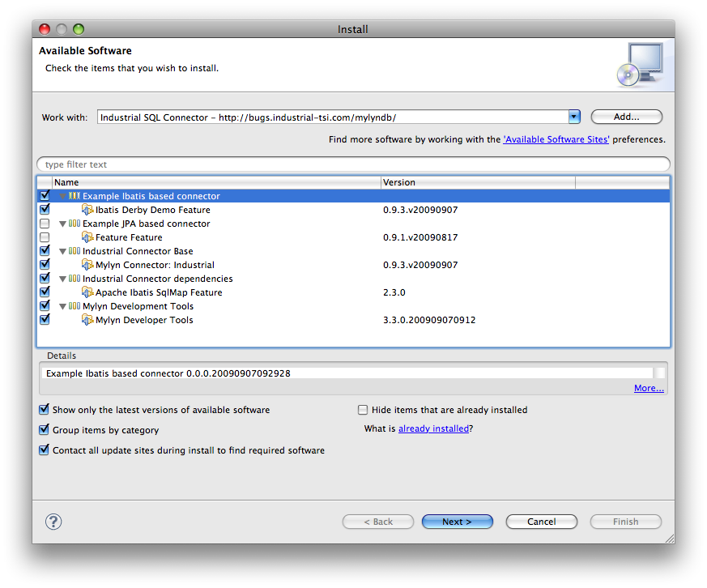This screenshot has width=707, height=588.
Task: Click the Mylyn Development Tools category icon
Action: [75, 305]
